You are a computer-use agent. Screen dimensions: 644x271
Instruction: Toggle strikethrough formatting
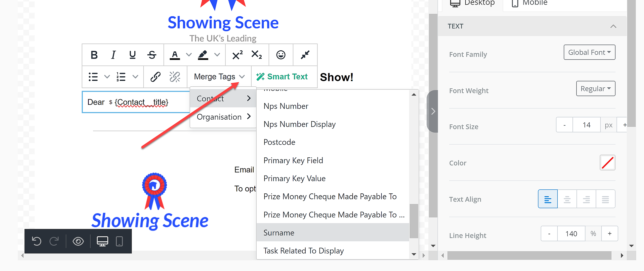(152, 55)
